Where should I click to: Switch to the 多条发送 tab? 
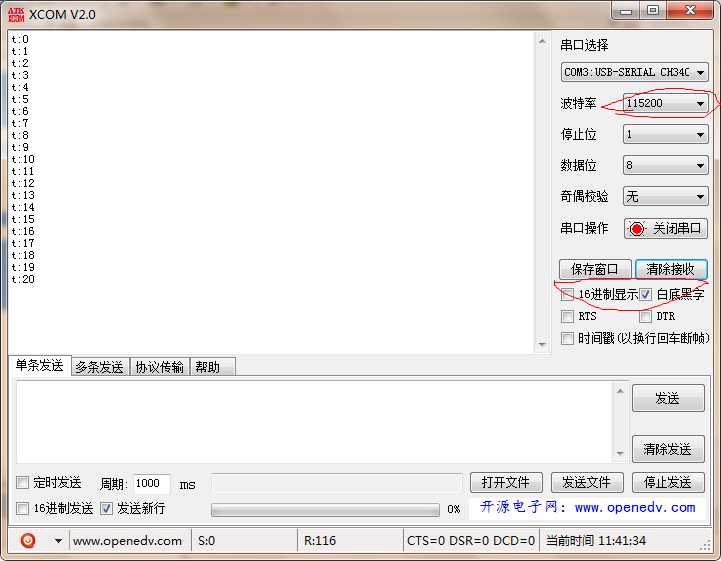pos(100,367)
